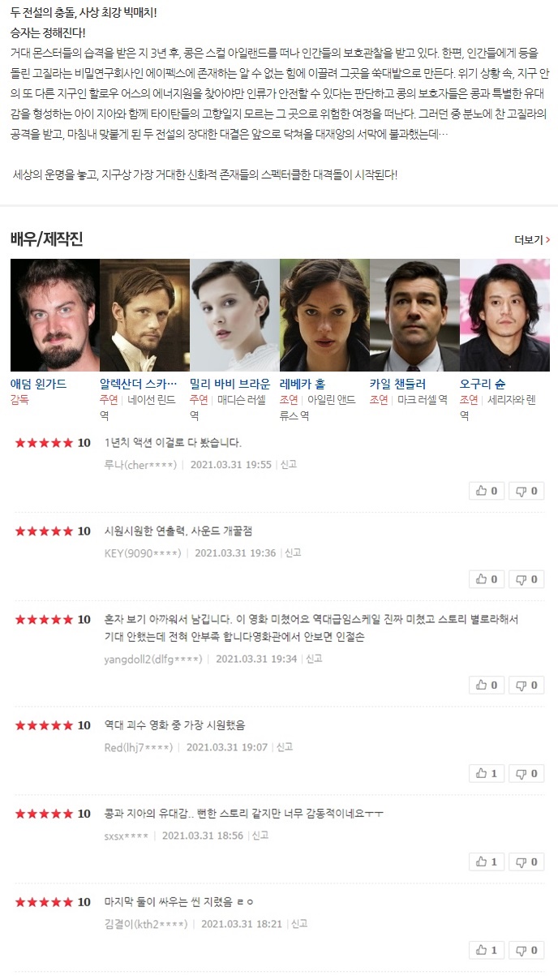This screenshot has height=980, width=558.
Task: Open 알렉산더 스카... actor name link
Action: 138,384
